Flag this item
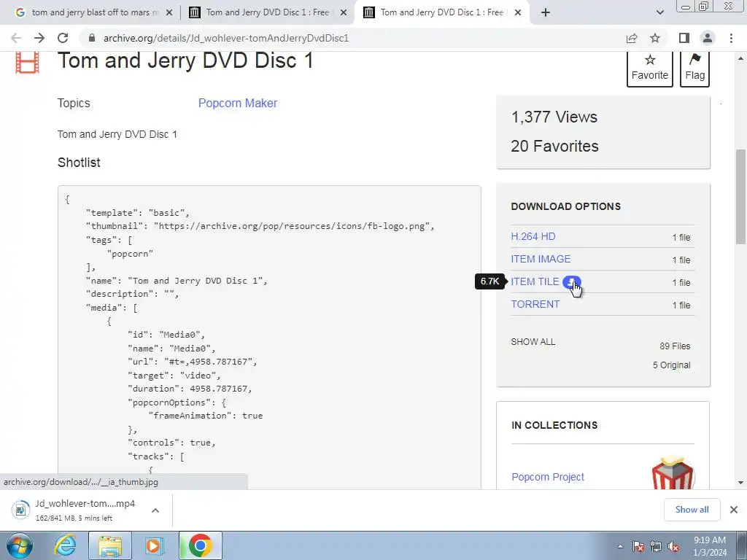 click(694, 69)
